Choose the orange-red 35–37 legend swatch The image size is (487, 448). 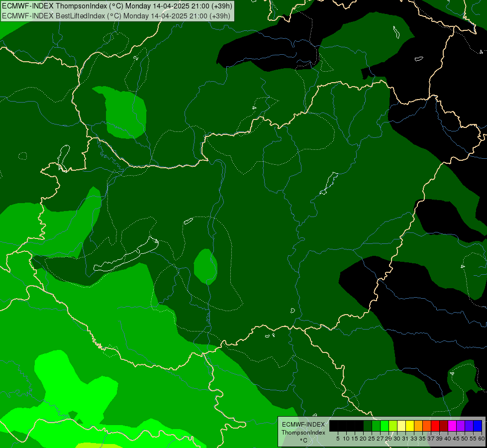pos(427,426)
